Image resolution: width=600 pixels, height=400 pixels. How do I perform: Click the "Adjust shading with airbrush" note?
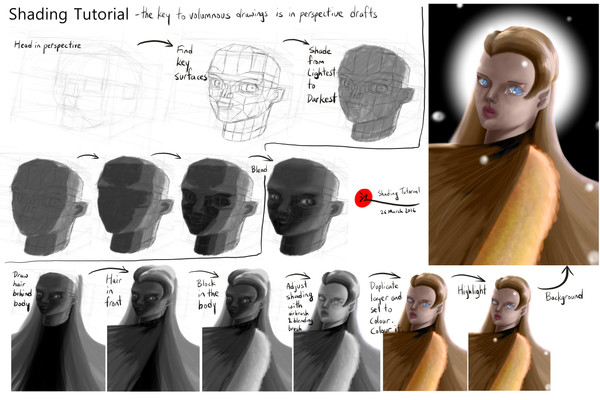pyautogui.click(x=299, y=306)
